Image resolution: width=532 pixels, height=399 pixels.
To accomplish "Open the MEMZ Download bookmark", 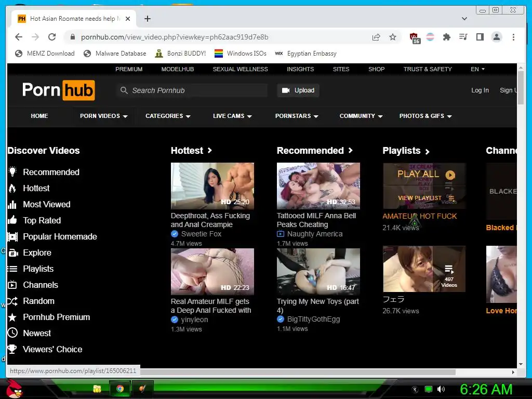I will 45,54.
